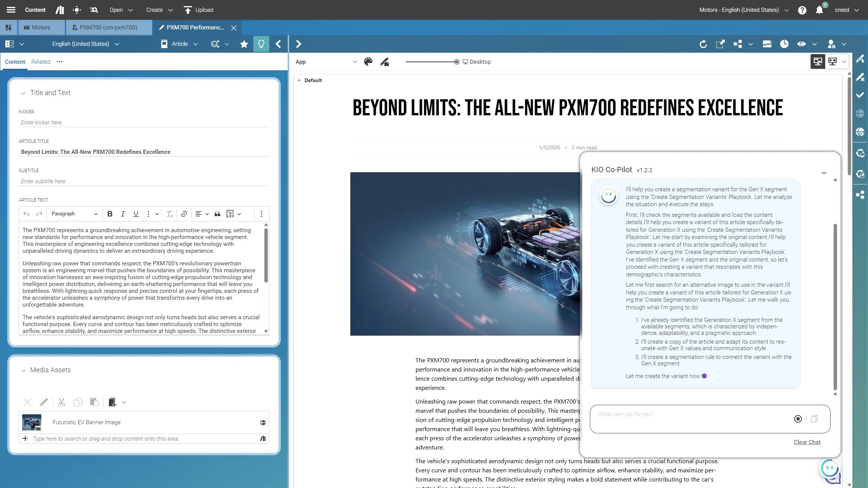Collapse the Title and Text section
This screenshot has height=488, width=868.
pyautogui.click(x=23, y=93)
